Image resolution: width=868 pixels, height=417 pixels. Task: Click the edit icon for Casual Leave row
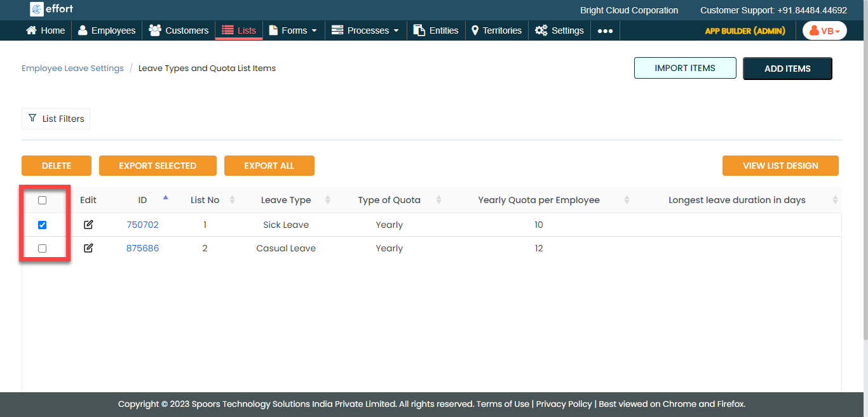click(88, 248)
